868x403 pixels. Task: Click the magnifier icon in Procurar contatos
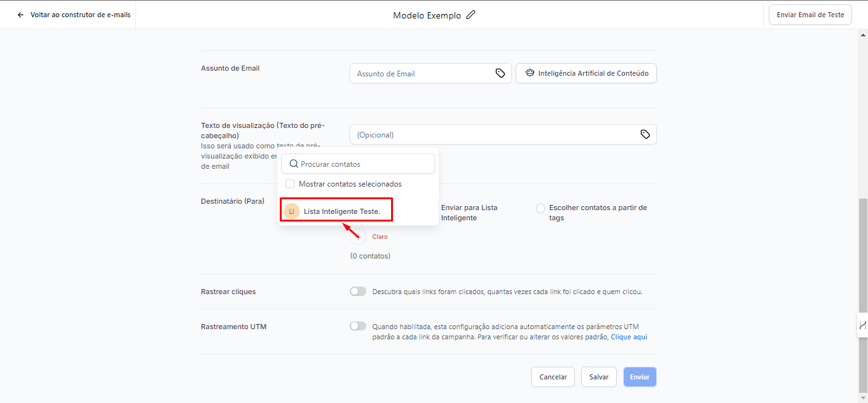(293, 164)
